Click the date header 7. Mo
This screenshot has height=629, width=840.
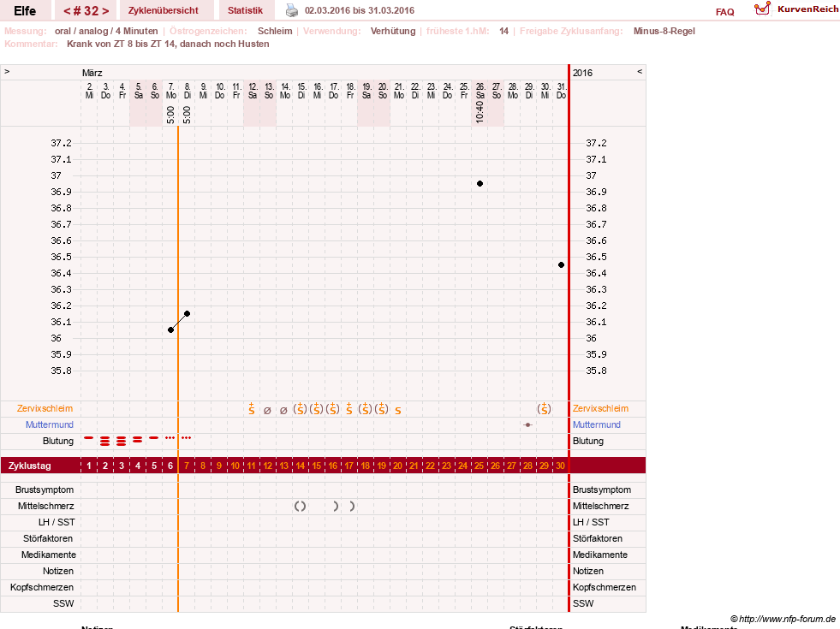[171, 91]
